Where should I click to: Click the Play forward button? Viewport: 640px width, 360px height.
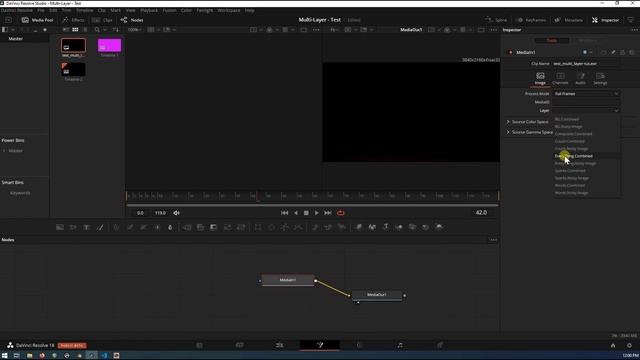tap(316, 213)
